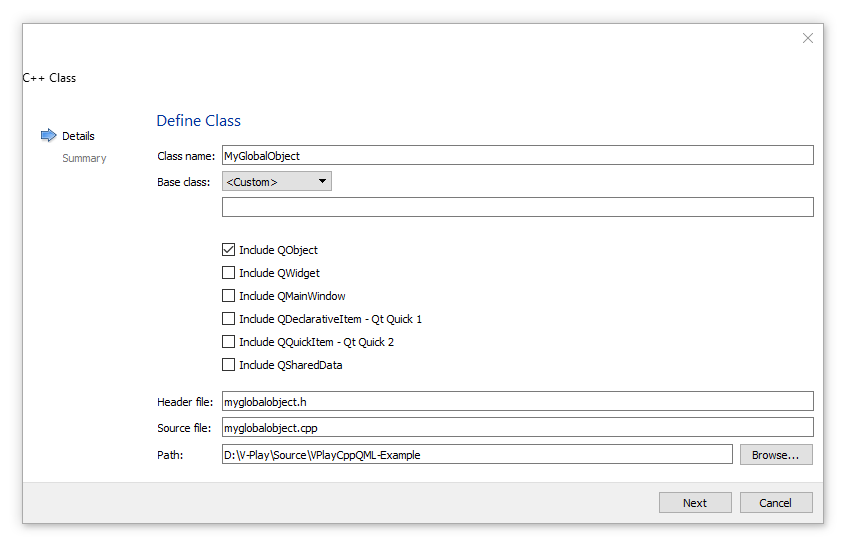The height and width of the screenshot is (547, 851).
Task: Click the blue Details arrow icon
Action: 49,135
